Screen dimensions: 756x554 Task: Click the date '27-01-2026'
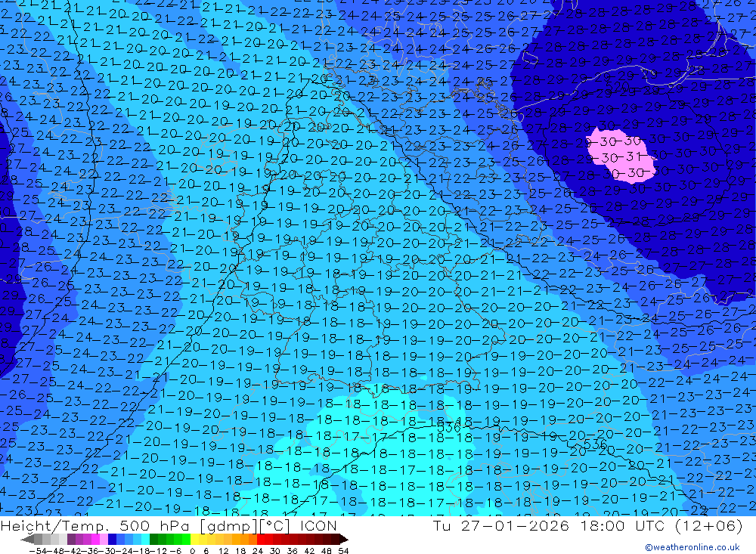[515, 525]
